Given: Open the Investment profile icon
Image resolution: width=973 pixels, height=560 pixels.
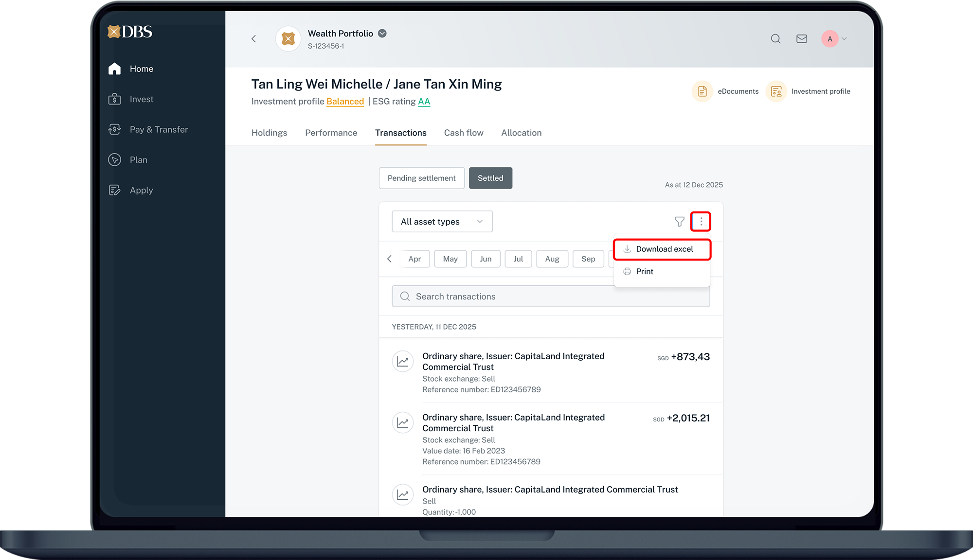Looking at the screenshot, I should click(x=776, y=91).
